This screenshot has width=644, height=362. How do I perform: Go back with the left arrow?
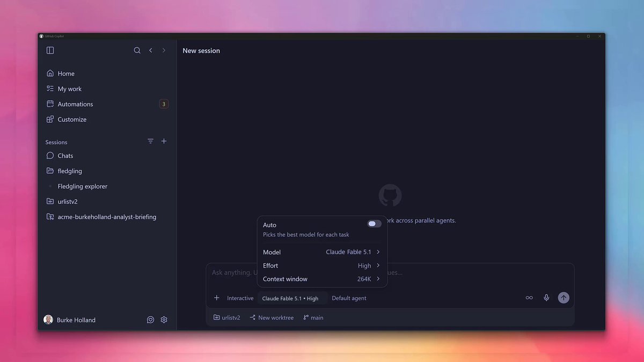tap(151, 50)
